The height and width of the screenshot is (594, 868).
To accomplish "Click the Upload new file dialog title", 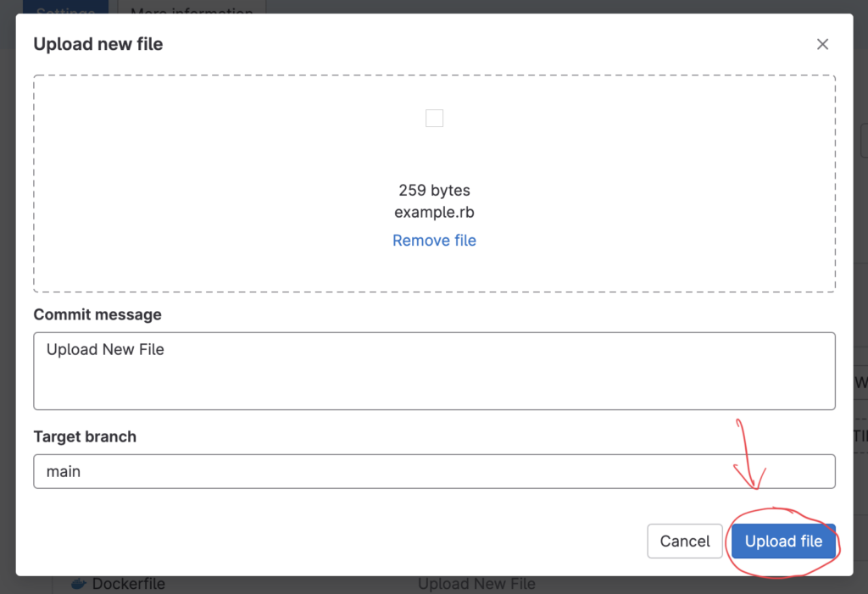I will point(98,44).
